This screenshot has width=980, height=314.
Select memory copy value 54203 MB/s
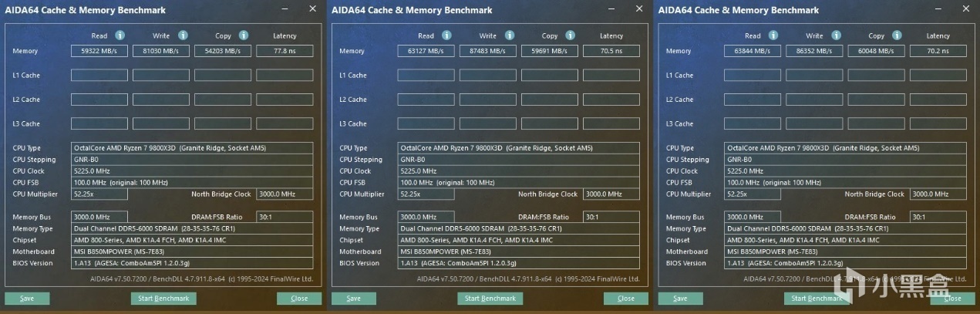(222, 51)
